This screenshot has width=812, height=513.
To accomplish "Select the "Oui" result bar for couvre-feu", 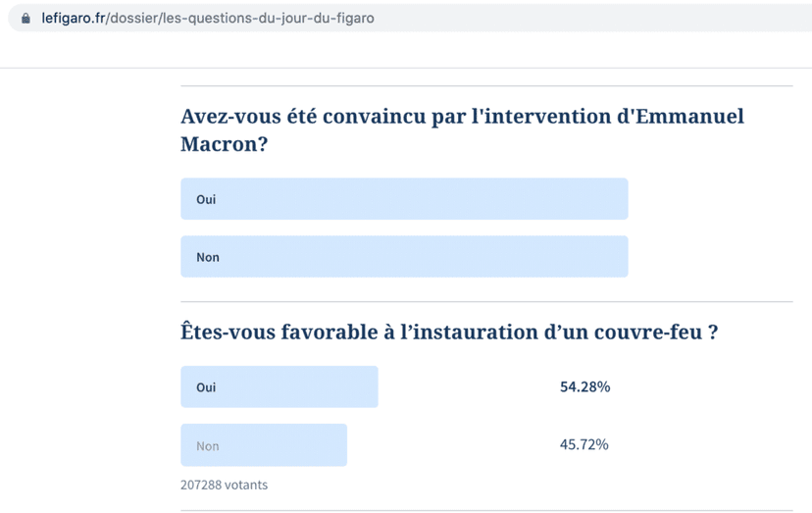I will pos(279,386).
